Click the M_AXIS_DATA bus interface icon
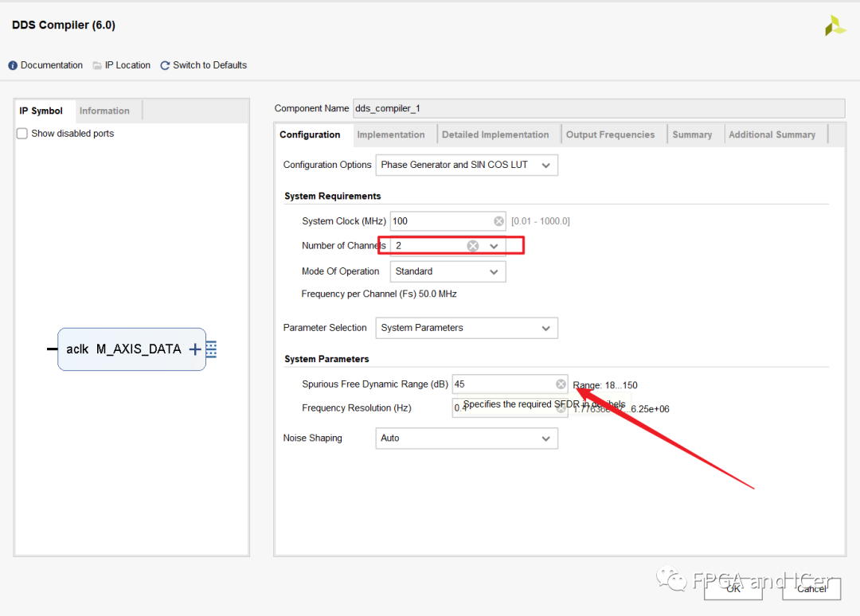The image size is (860, 616). point(211,349)
